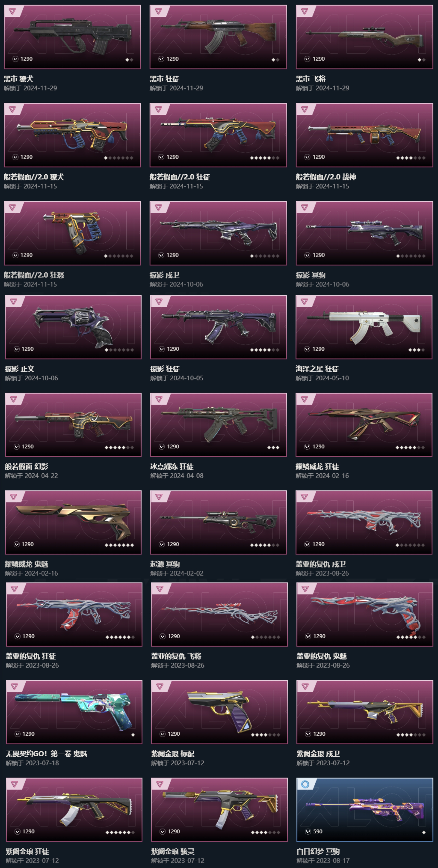This screenshot has width=438, height=868.
Task: Open the 掠影 冥驹 sniper skin card
Action: (x=364, y=233)
